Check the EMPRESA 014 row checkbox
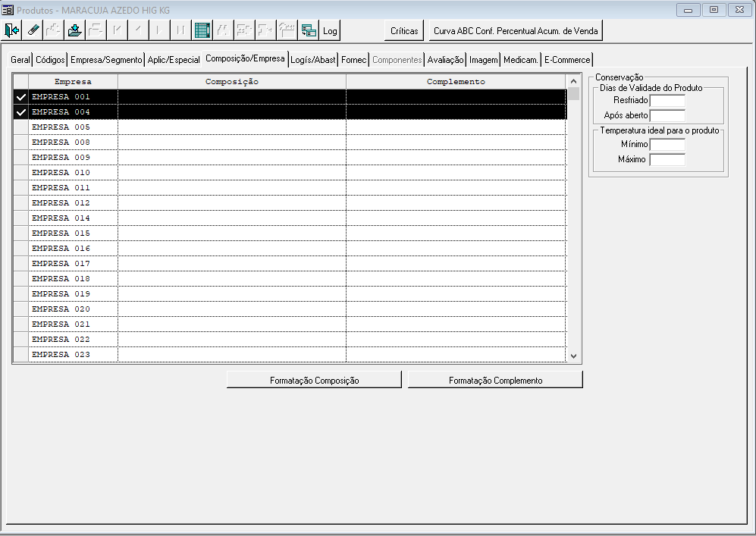The image size is (756, 536). coord(20,218)
